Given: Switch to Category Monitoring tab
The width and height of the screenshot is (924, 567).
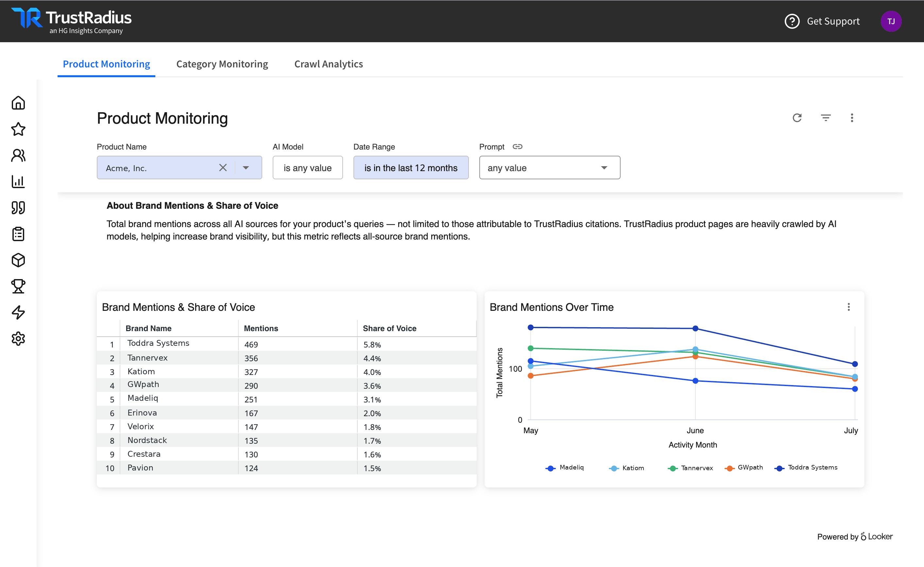Looking at the screenshot, I should [x=222, y=64].
